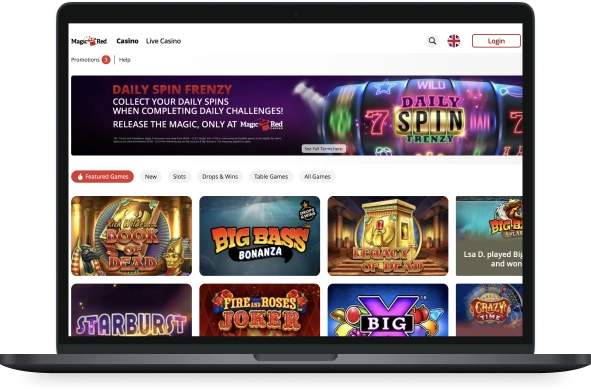Click the Promotions count badge
591x391 pixels.
point(106,60)
